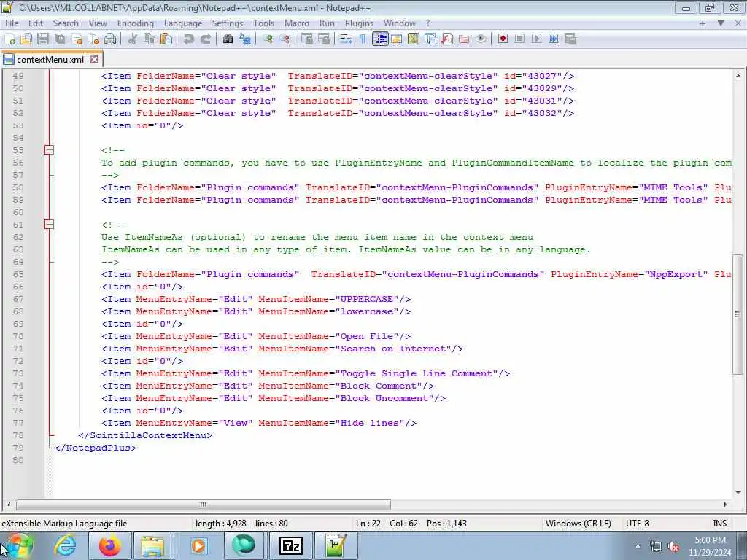Close the contextMenu.xml tab with its X
This screenshot has width=747, height=560.
[94, 60]
